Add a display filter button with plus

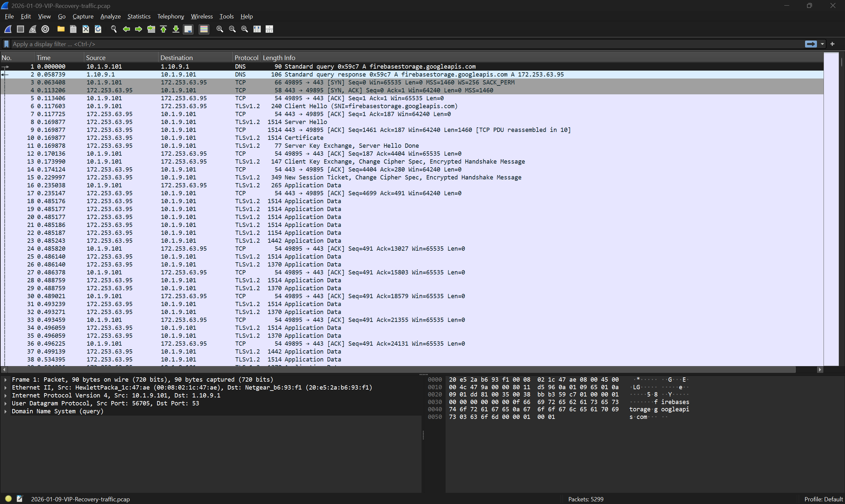tap(832, 44)
